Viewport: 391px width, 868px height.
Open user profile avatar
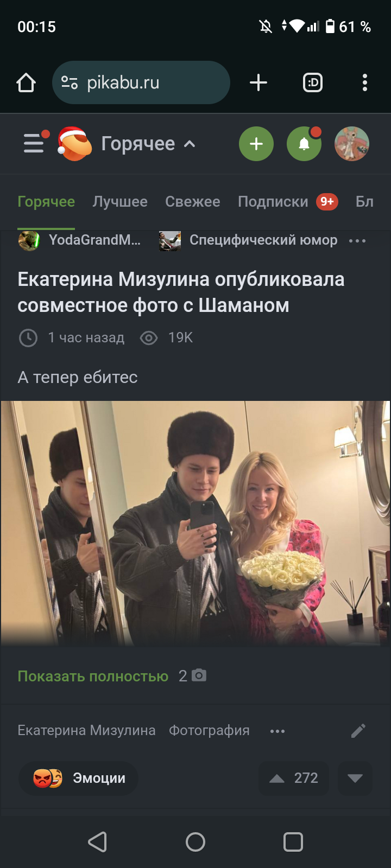pos(352,144)
